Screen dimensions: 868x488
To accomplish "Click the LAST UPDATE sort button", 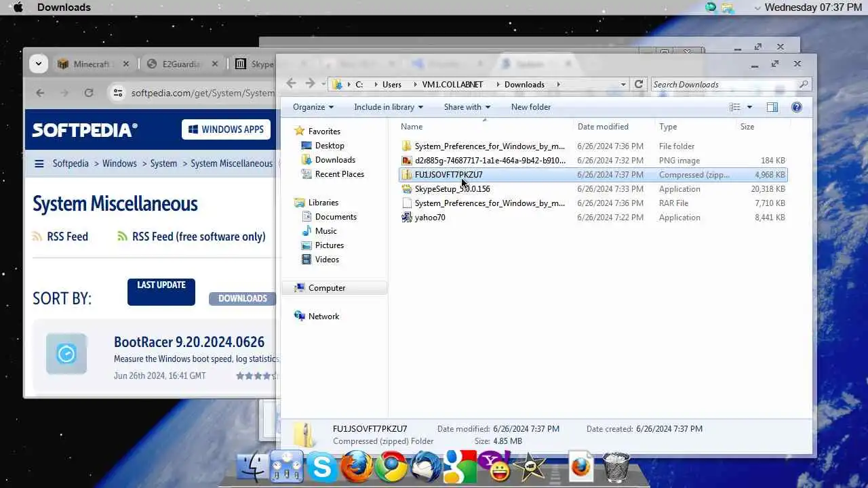I will 161,291.
